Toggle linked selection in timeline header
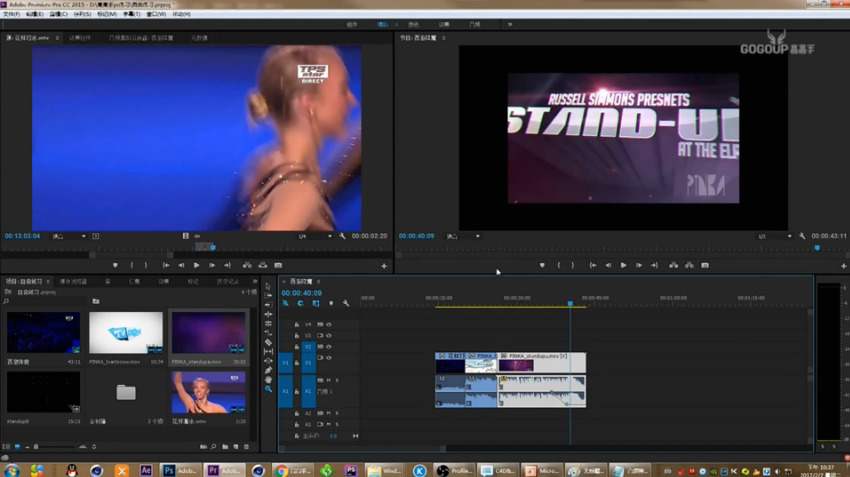This screenshot has width=850, height=477. [x=315, y=304]
